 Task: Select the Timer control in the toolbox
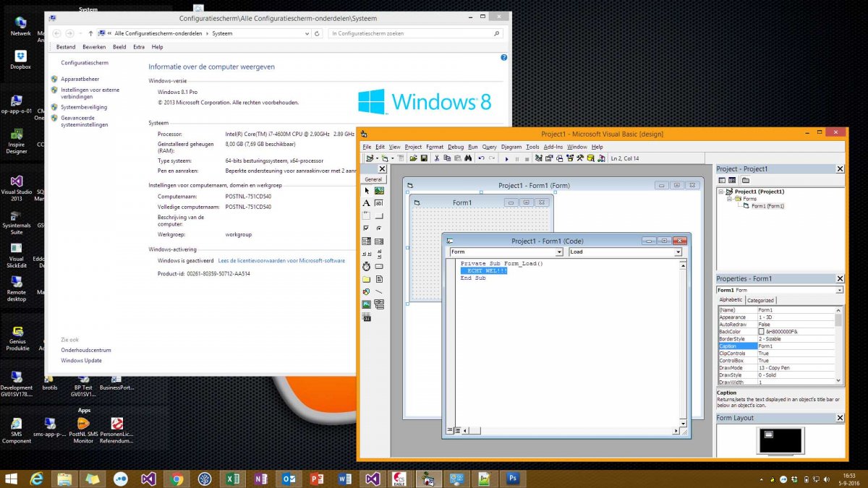click(x=367, y=267)
